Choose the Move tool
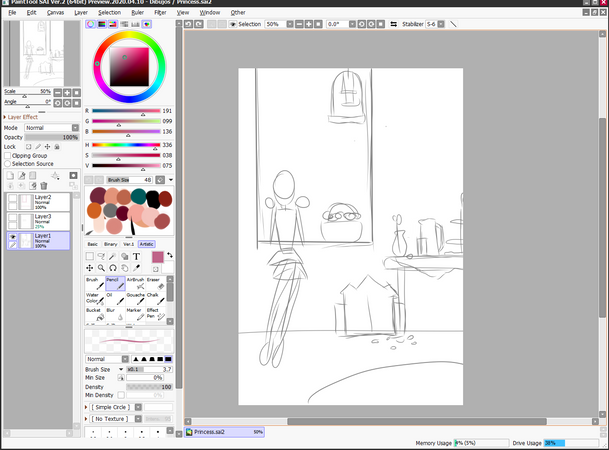Image resolution: width=609 pixels, height=450 pixels. [x=90, y=268]
